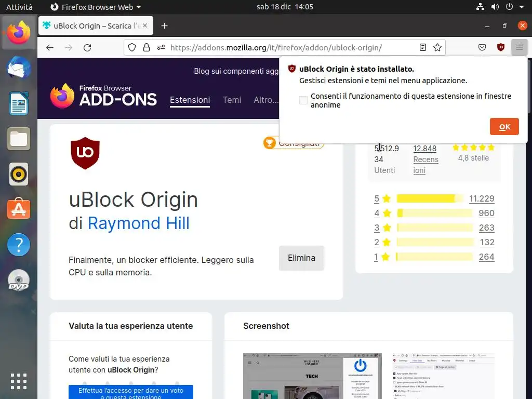This screenshot has height=399, width=532.
Task: Enable the extension in private windows checkbox
Action: pyautogui.click(x=303, y=100)
